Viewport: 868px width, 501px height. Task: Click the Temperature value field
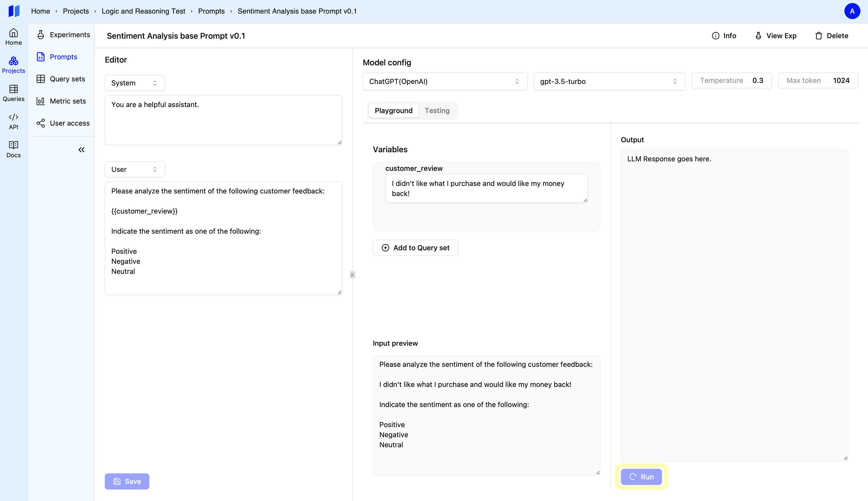757,80
